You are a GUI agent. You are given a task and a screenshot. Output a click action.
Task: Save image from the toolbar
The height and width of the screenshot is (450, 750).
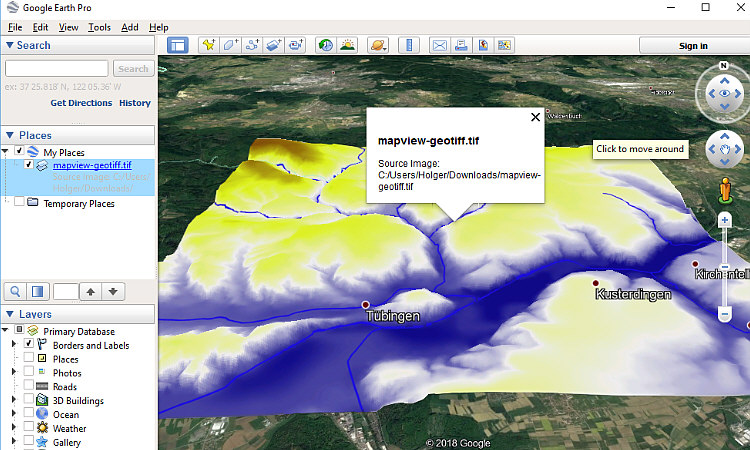coord(483,45)
